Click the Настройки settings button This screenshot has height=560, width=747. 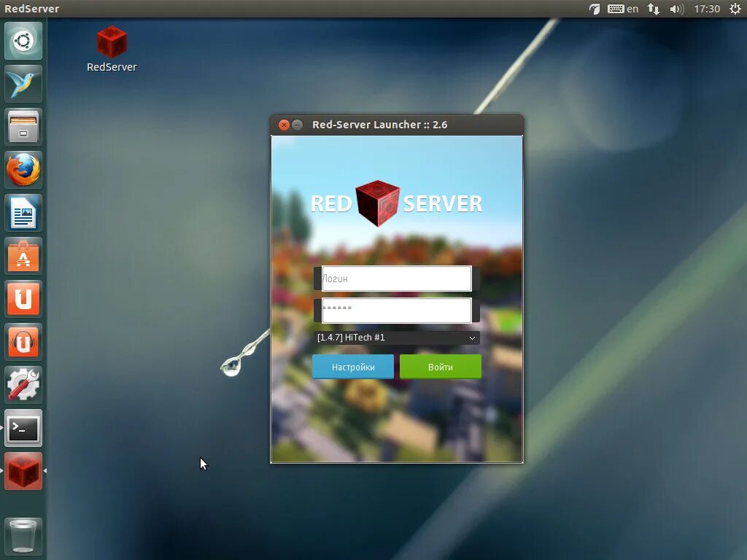(353, 367)
